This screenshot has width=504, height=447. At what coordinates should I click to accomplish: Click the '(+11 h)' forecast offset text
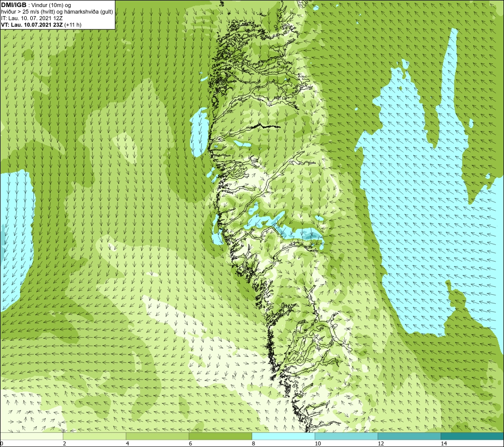point(73,25)
